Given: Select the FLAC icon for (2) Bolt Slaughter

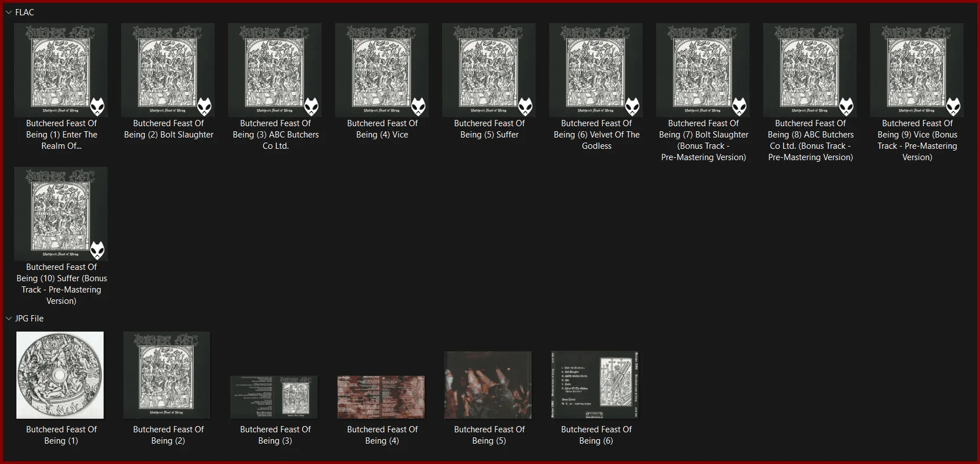Looking at the screenshot, I should (x=168, y=70).
